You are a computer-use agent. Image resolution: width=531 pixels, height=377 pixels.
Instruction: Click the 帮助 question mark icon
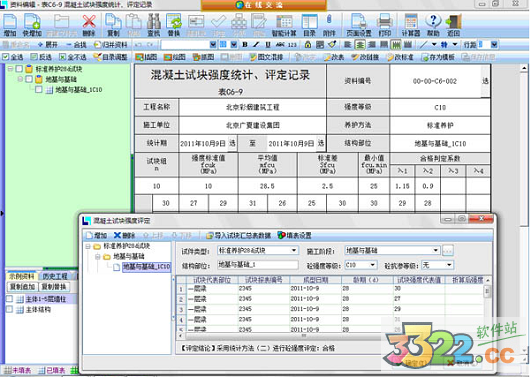[433, 24]
